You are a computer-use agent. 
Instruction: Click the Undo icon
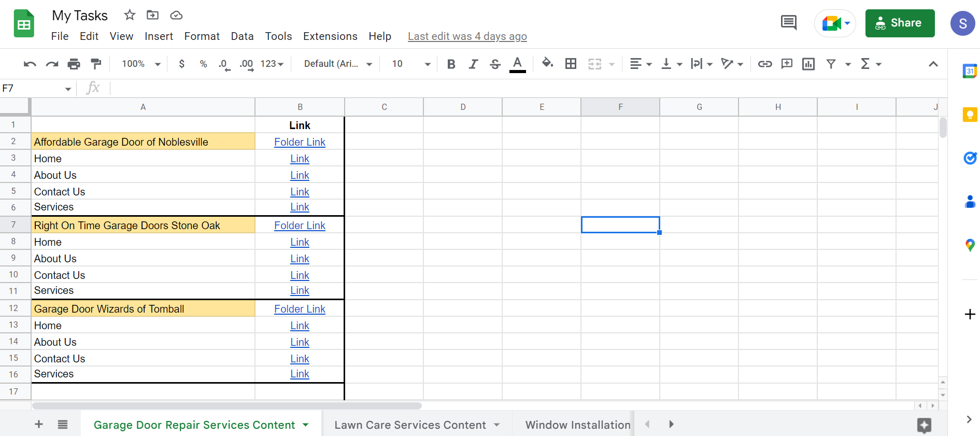pyautogui.click(x=30, y=64)
